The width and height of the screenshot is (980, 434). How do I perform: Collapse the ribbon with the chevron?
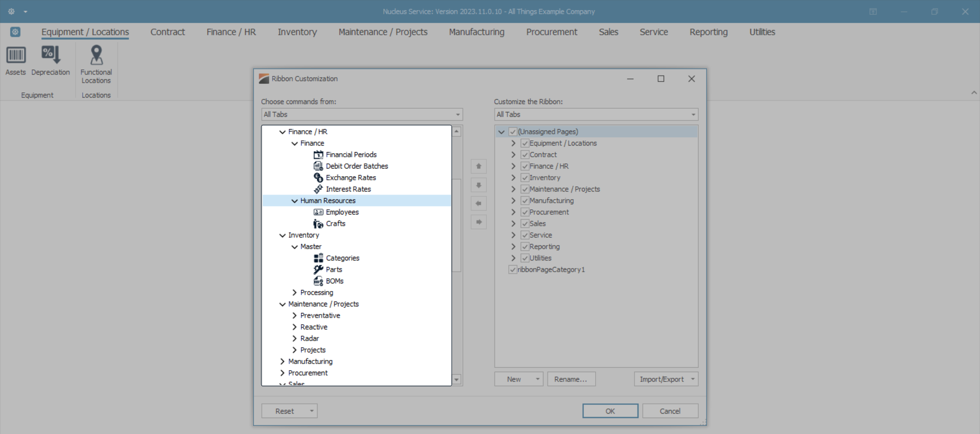pyautogui.click(x=974, y=93)
